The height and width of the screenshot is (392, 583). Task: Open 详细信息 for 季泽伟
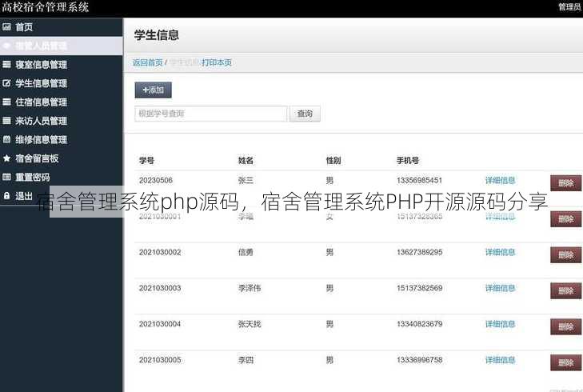500,288
